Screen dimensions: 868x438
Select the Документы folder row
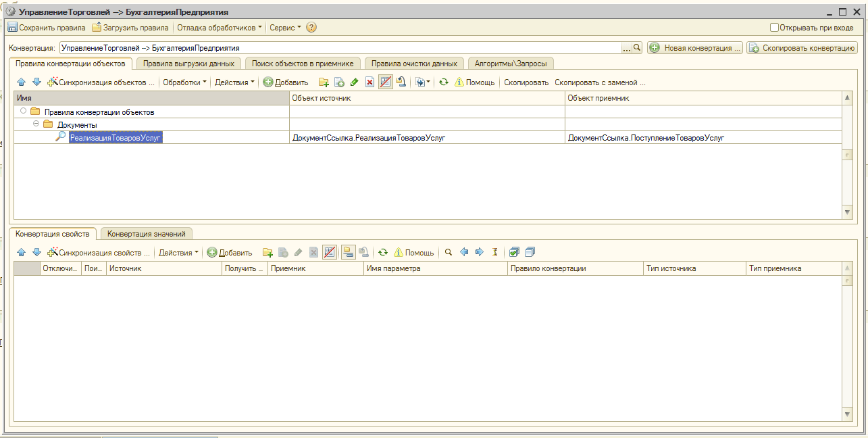[428, 124]
